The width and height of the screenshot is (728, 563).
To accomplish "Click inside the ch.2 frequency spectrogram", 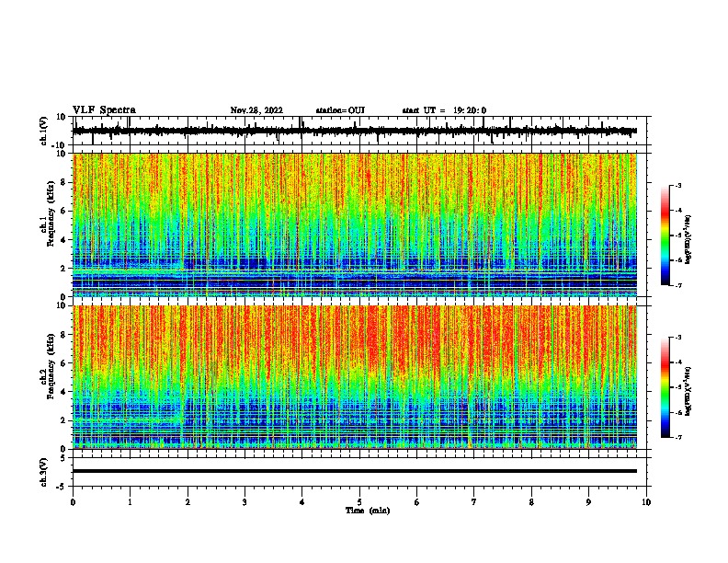I will click(x=355, y=377).
